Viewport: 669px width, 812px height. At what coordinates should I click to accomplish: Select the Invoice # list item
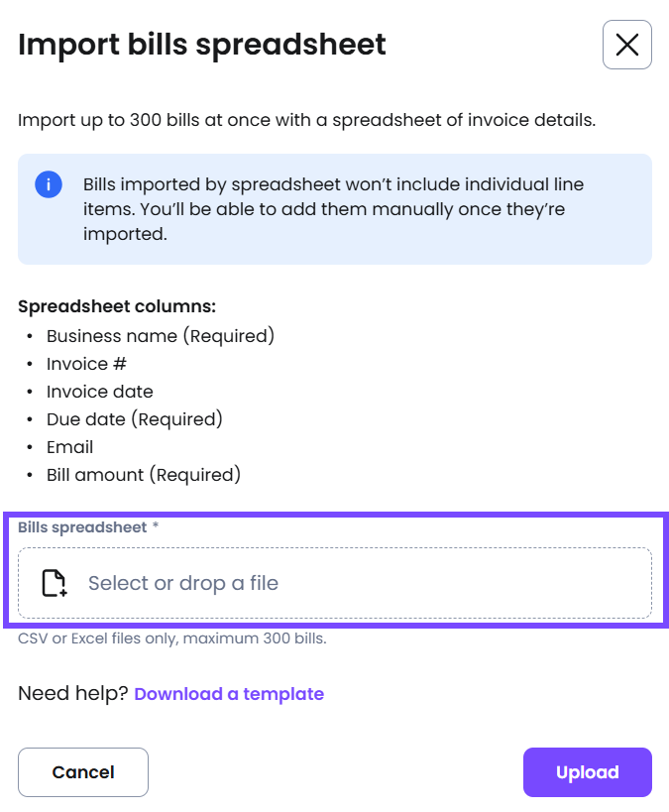click(86, 364)
